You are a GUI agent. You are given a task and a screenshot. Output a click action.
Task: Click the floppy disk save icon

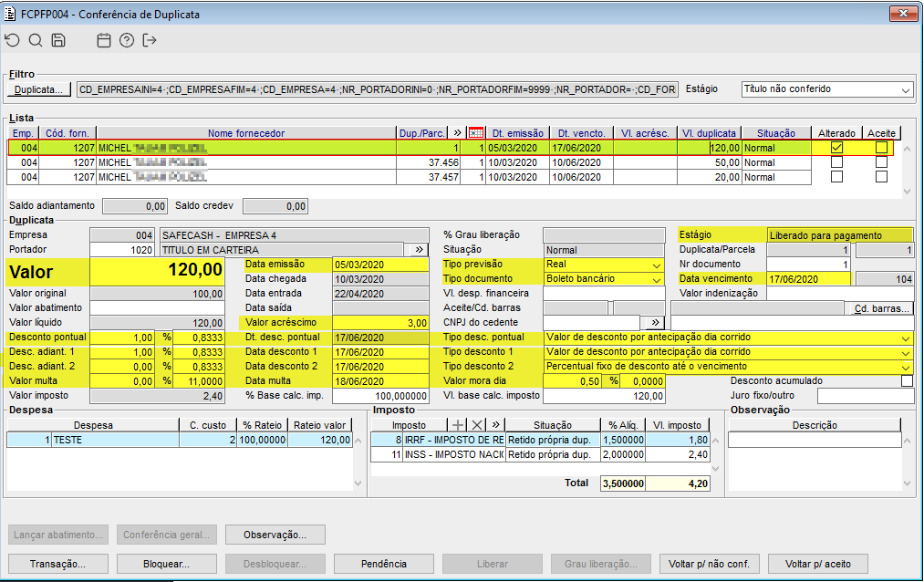click(x=58, y=40)
